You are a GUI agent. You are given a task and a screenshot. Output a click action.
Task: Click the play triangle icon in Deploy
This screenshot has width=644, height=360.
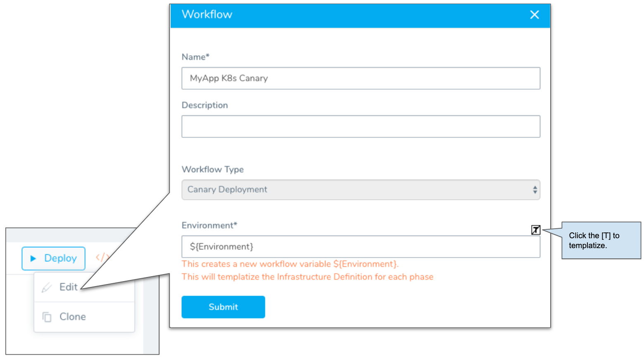click(33, 258)
